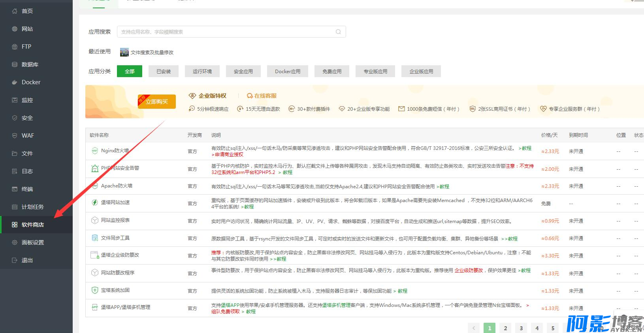
Task: Go to page 5 of results
Action: tap(553, 328)
